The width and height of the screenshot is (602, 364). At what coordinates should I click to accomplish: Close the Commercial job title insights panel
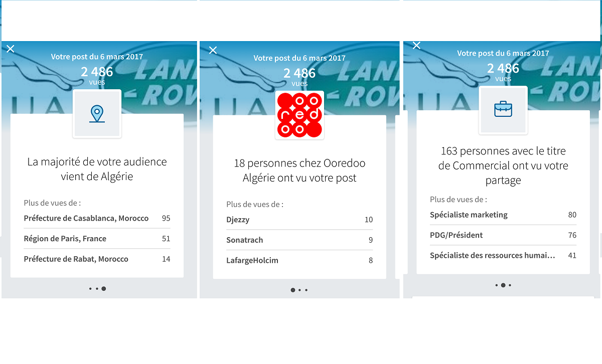[416, 45]
